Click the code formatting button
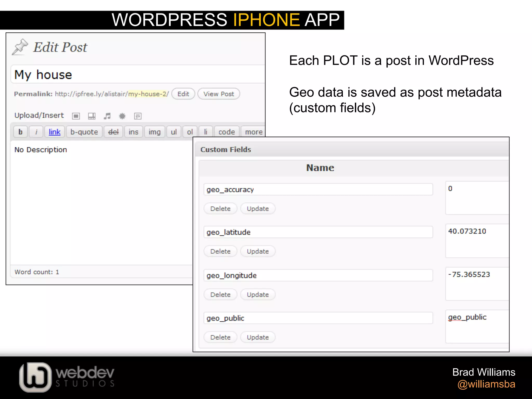The image size is (532, 399). [x=227, y=132]
